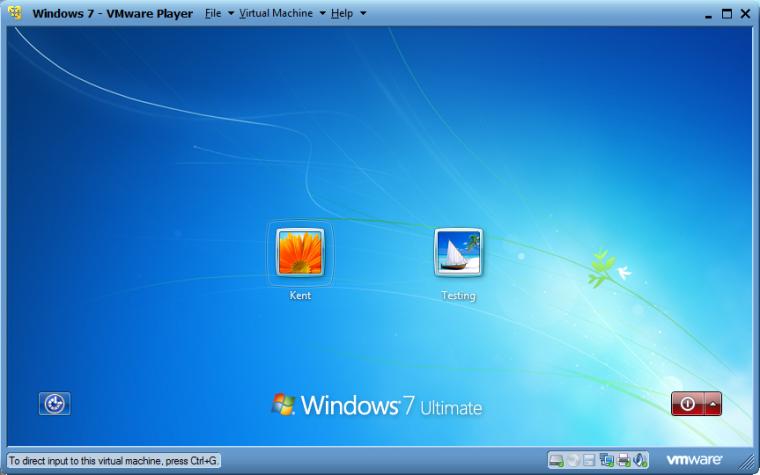760x475 pixels.
Task: Open the Ease of Access button
Action: pos(54,403)
